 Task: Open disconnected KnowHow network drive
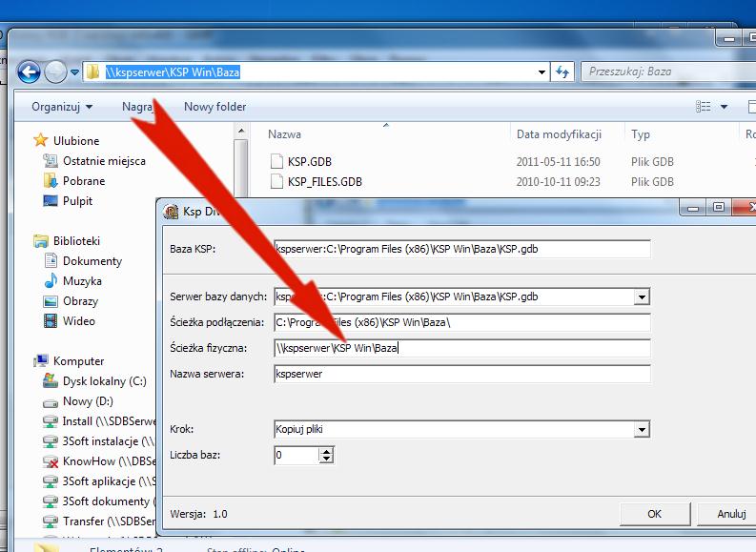click(99, 461)
